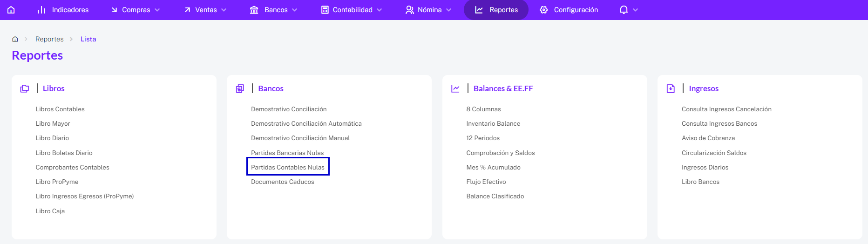Screen dimensions: 868x244
Task: Click the Balances & EE.FF chart icon
Action: point(455,88)
